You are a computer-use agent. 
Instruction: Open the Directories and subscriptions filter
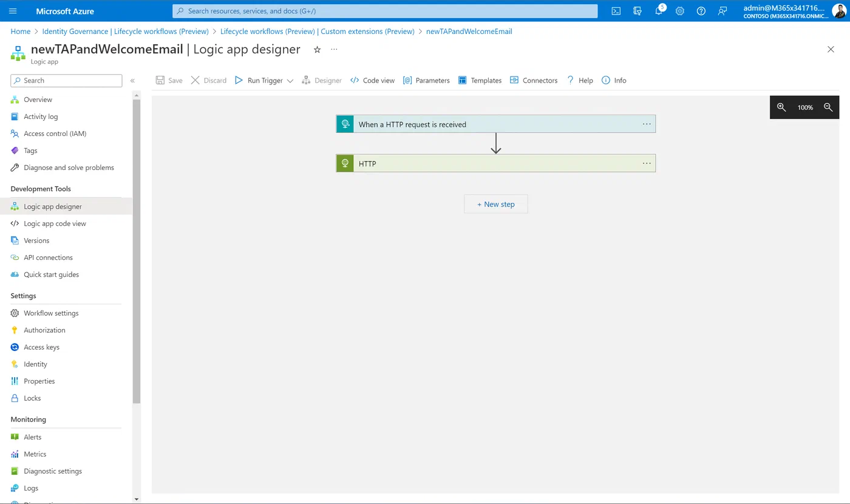[637, 11]
